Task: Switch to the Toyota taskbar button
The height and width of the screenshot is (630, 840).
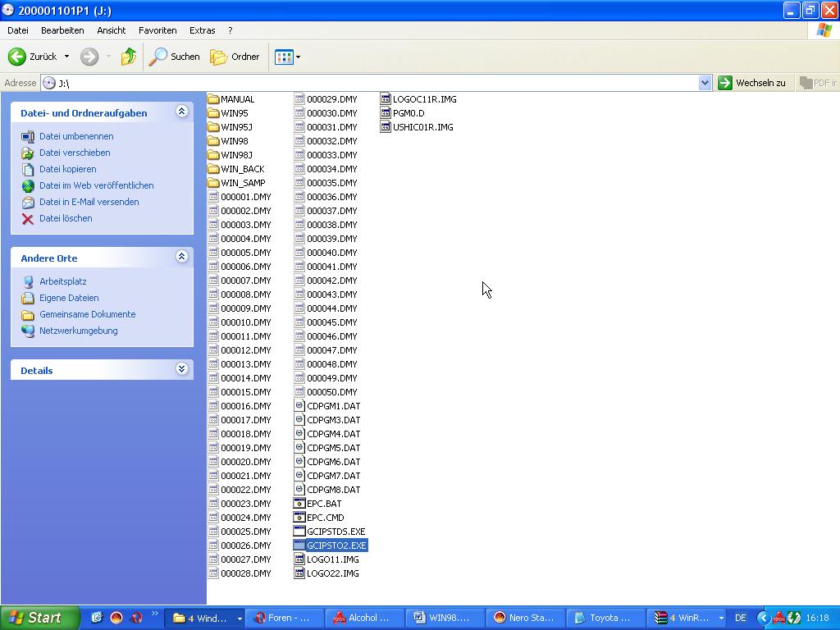Action: pos(605,618)
